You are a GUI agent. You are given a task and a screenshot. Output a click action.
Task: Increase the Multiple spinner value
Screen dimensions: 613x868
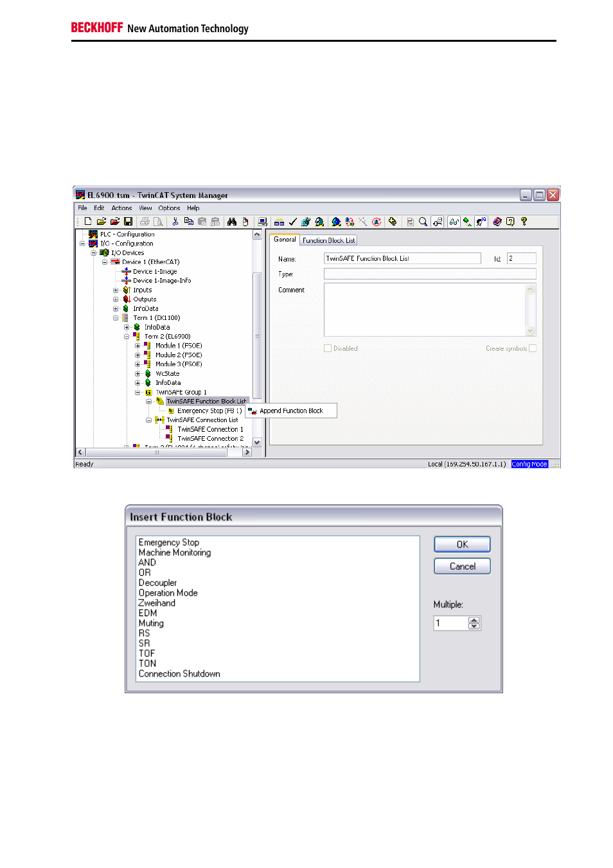tap(474, 621)
